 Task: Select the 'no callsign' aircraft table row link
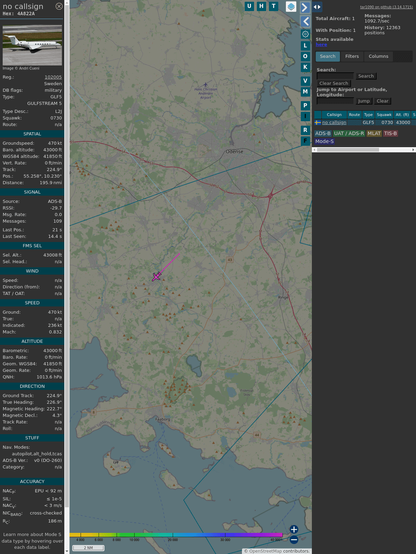point(334,123)
